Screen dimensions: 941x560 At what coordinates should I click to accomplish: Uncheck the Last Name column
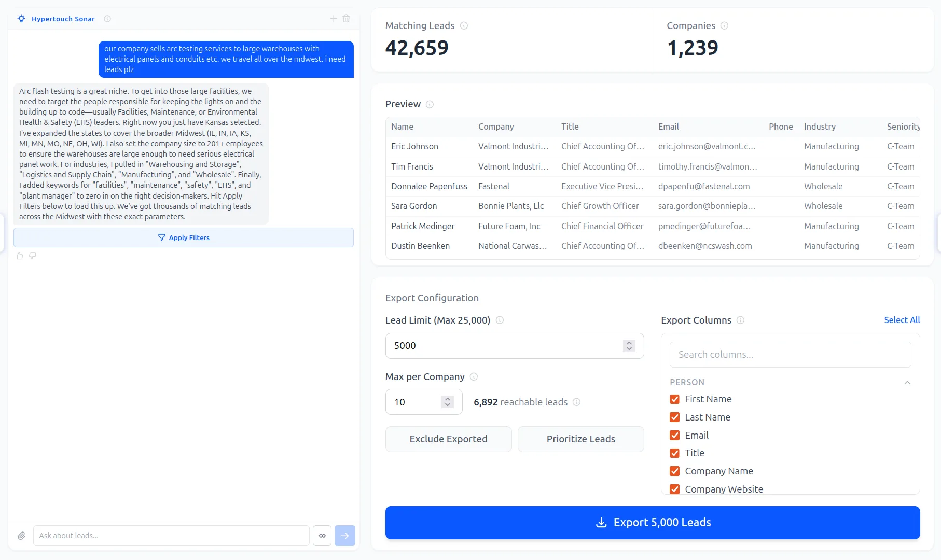pos(674,417)
